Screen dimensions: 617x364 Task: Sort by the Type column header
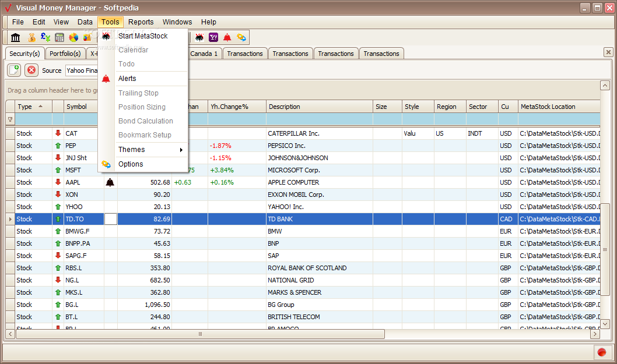[34, 107]
